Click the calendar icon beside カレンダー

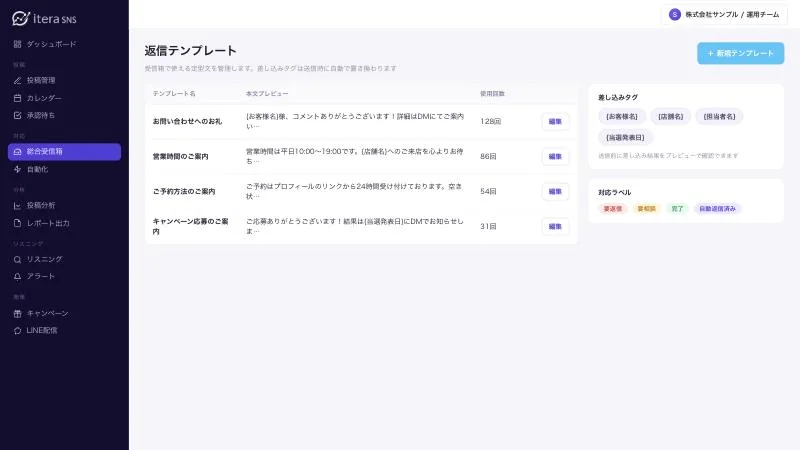point(17,98)
